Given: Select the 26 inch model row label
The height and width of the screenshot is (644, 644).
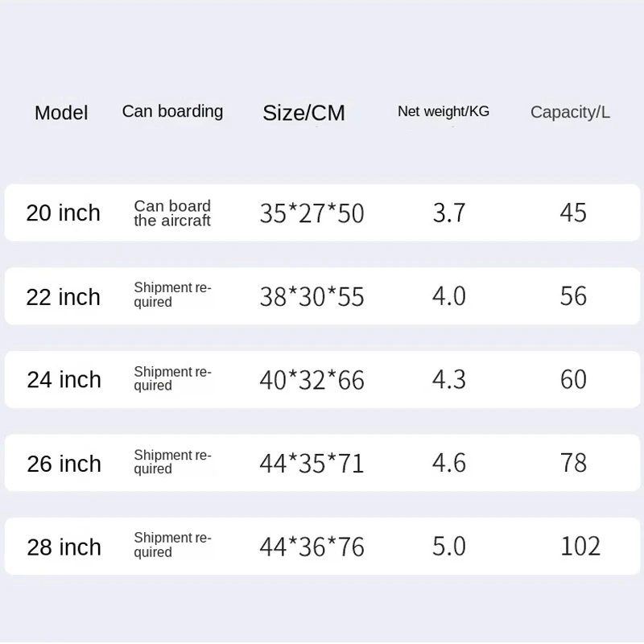Looking at the screenshot, I should pos(64,464).
